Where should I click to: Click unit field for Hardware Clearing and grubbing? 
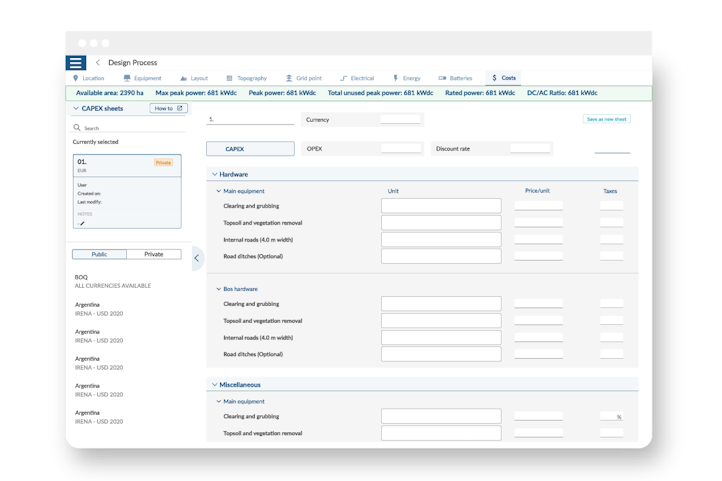click(441, 206)
